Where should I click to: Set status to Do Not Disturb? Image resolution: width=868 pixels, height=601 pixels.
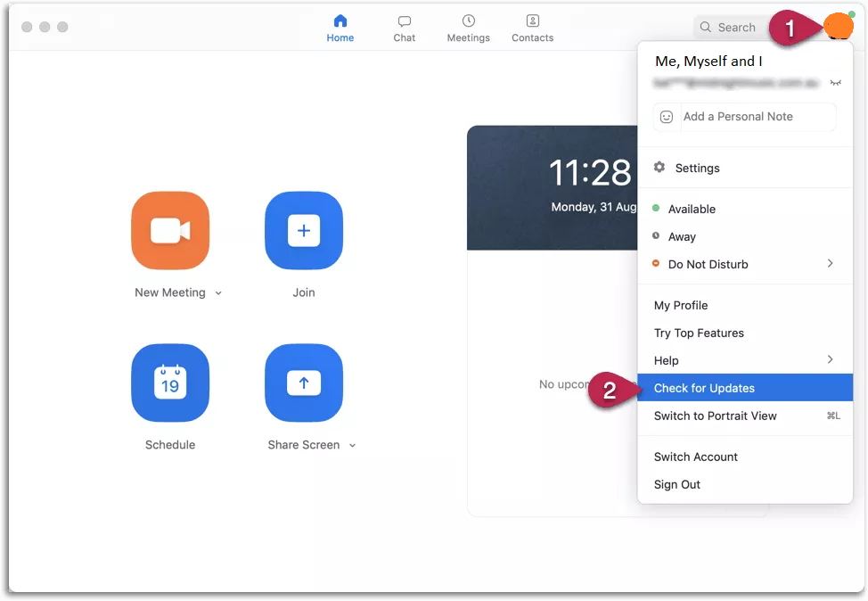[x=708, y=264]
